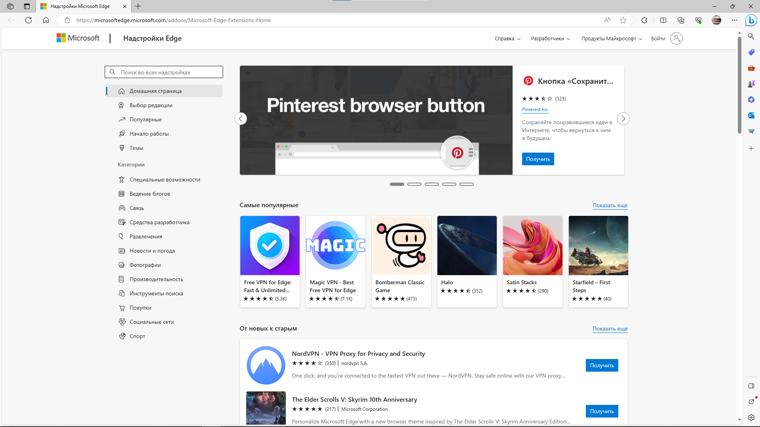This screenshot has width=760, height=427.
Task: Reload the page with the refresh icon
Action: coord(29,20)
